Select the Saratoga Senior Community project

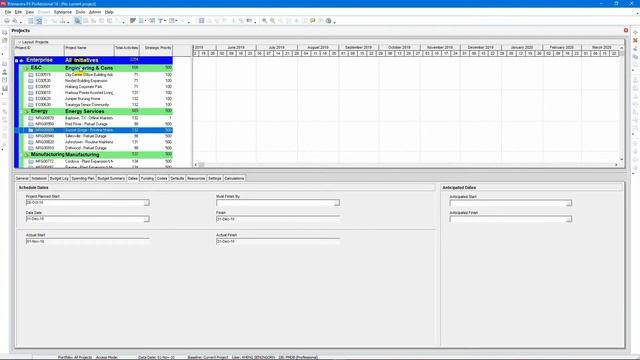coord(98,105)
